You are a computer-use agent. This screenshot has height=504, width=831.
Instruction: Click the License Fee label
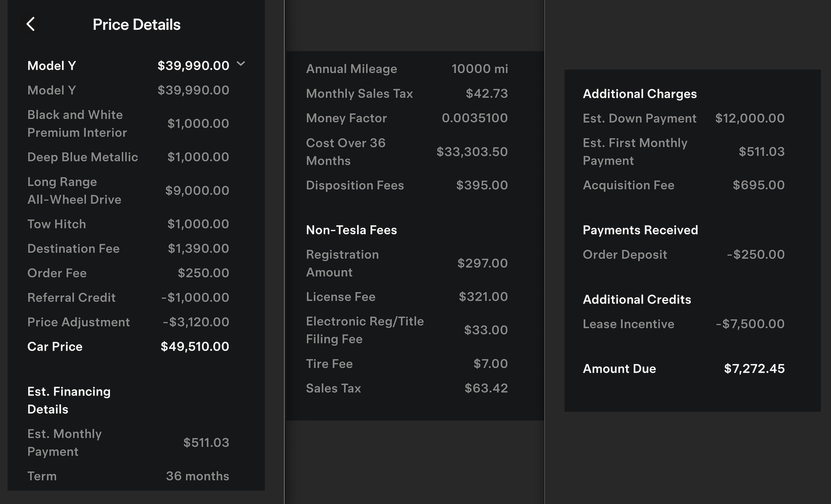click(x=340, y=297)
